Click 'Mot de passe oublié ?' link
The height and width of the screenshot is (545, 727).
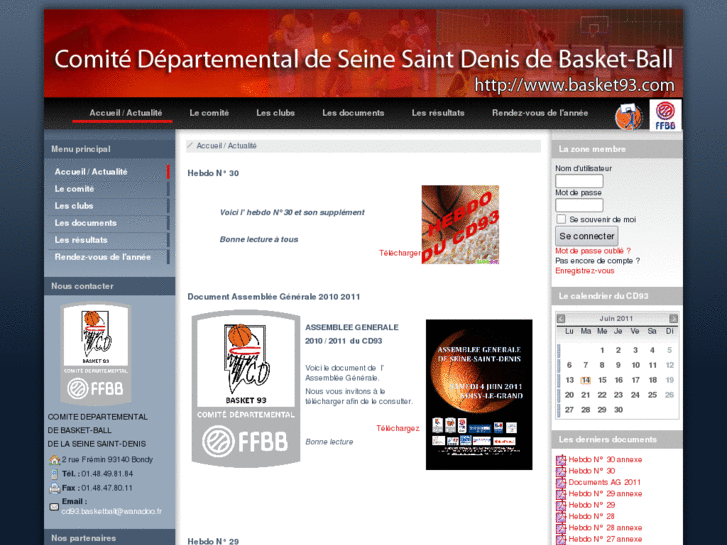pos(593,251)
